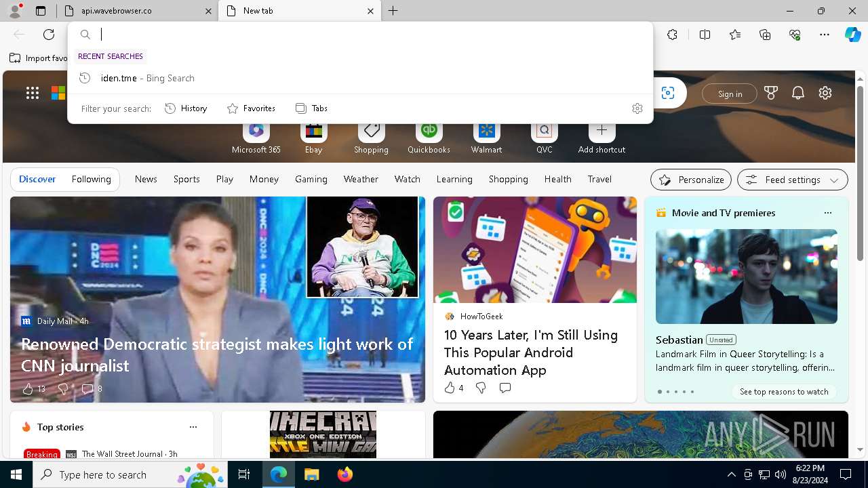Viewport: 868px width, 488px height.
Task: Open Extensions puzzle icon in toolbar
Action: pos(672,35)
